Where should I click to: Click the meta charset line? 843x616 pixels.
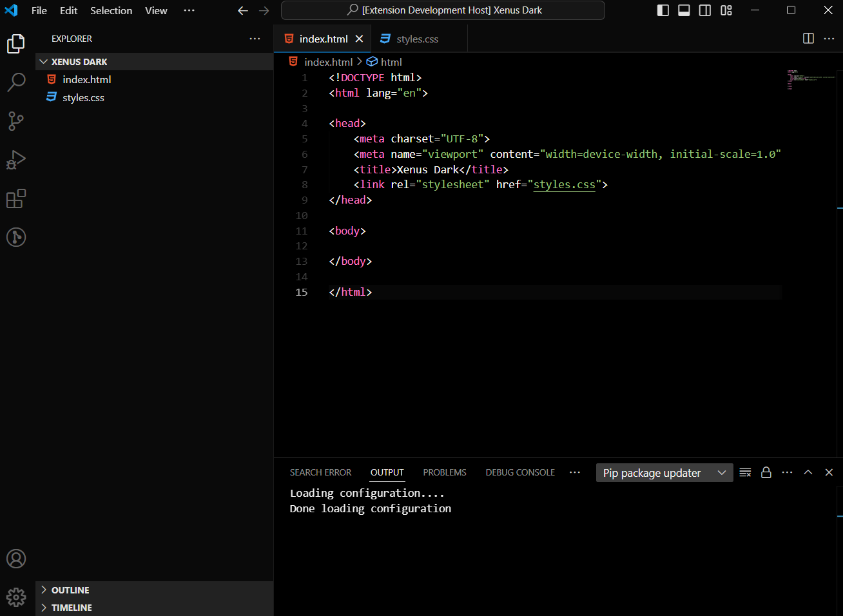point(421,139)
